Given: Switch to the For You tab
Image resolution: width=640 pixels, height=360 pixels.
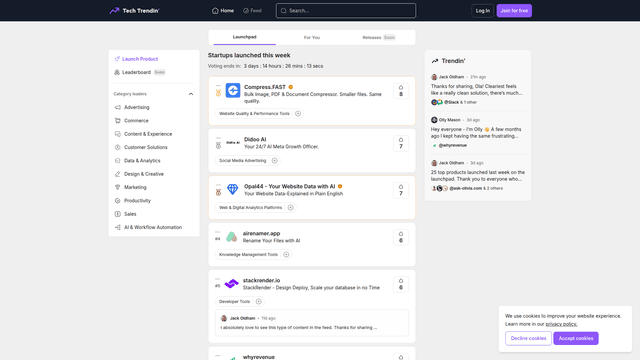Looking at the screenshot, I should 312,37.
